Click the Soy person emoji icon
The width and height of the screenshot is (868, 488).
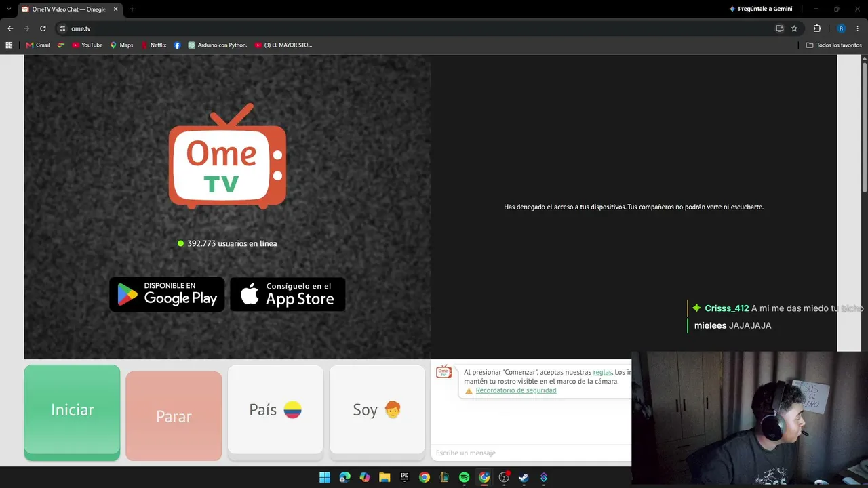pyautogui.click(x=393, y=409)
